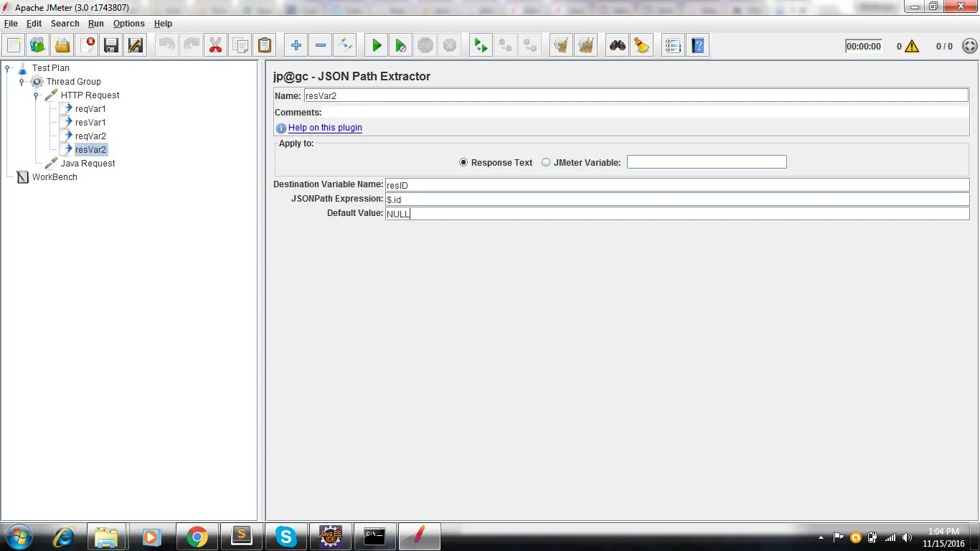Click the Copy icon in toolbar
980x551 pixels.
click(x=240, y=46)
